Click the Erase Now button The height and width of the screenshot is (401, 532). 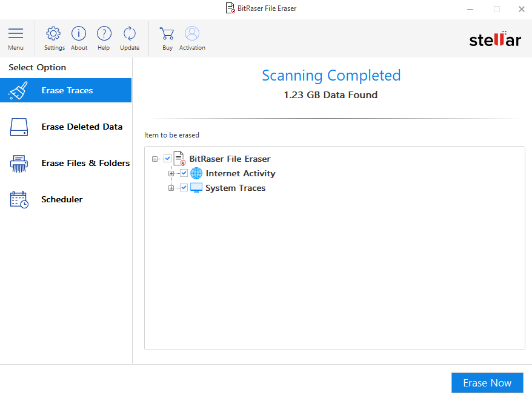(x=487, y=383)
